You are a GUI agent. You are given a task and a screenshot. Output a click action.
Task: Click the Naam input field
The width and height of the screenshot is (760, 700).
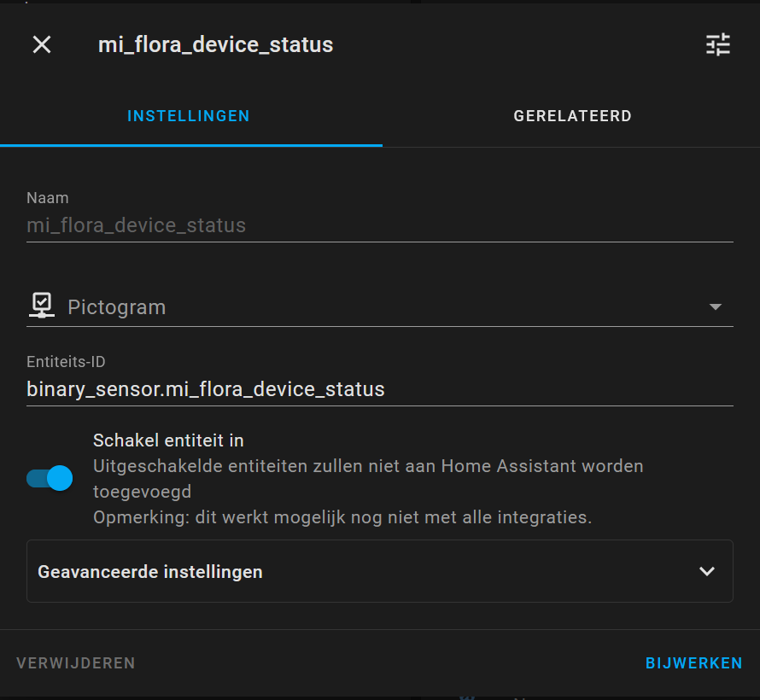(380, 225)
